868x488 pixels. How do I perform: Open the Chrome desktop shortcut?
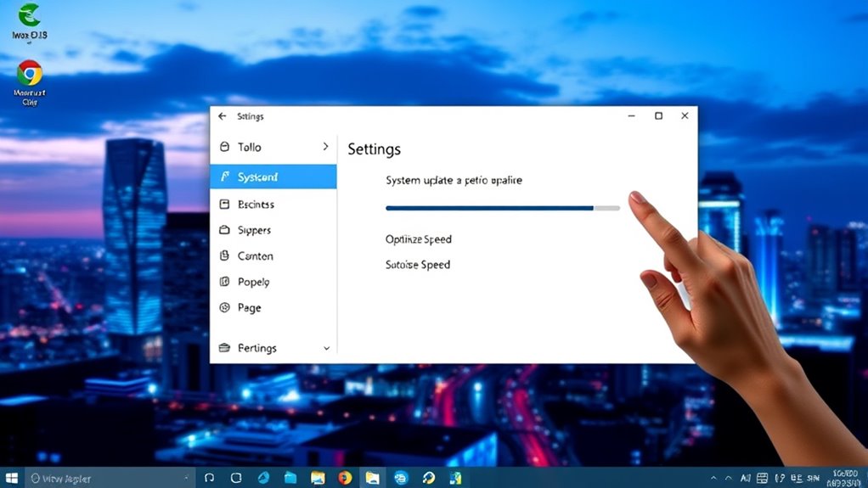pos(30,82)
